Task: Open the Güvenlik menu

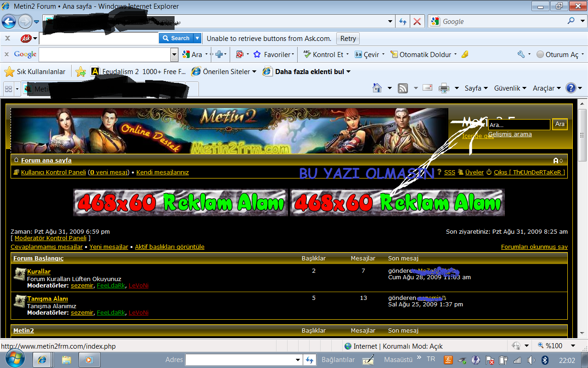Action: [x=510, y=88]
